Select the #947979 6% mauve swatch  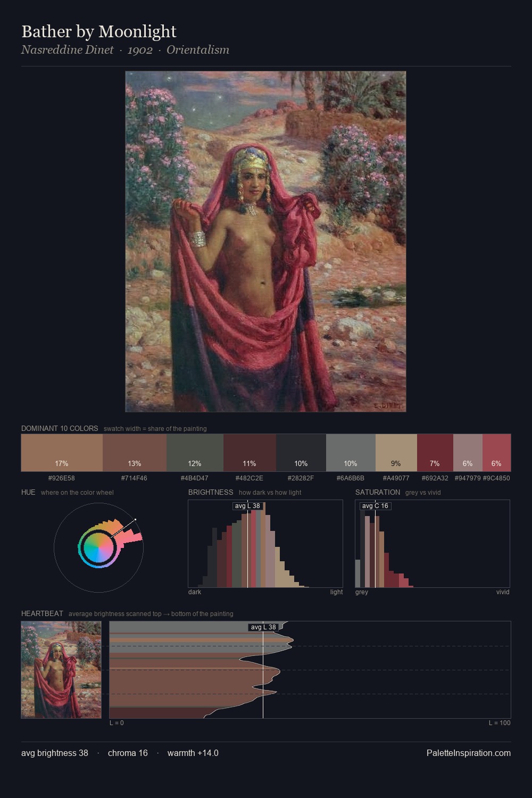pos(468,453)
